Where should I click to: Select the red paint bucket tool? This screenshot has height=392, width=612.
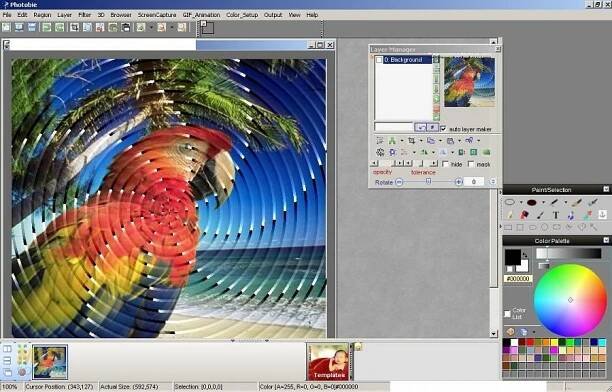(x=525, y=215)
